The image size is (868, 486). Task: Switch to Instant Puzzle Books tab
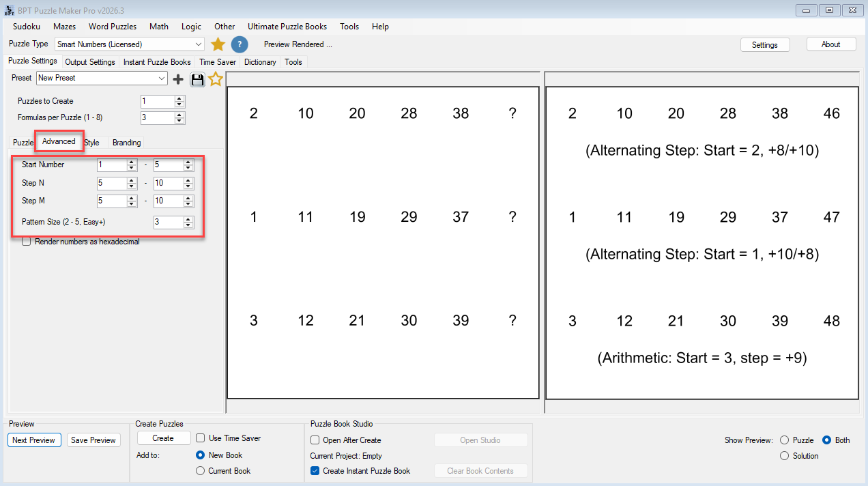[x=157, y=62]
